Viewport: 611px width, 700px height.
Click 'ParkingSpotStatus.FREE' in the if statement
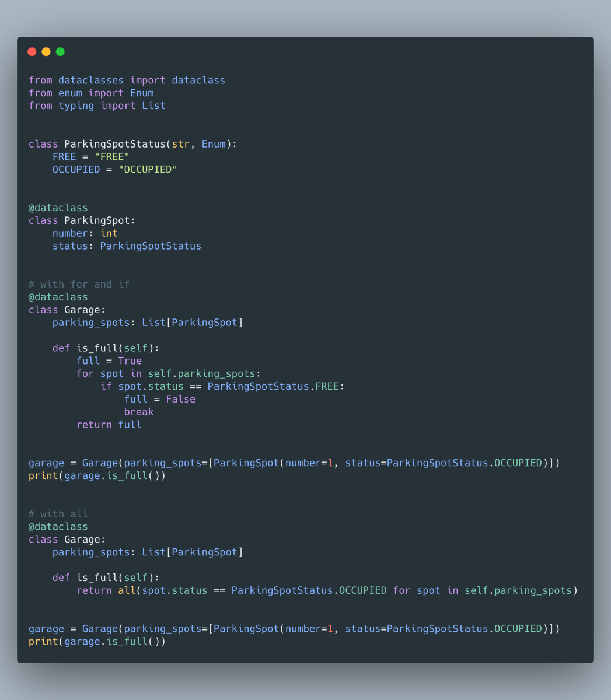[273, 387]
